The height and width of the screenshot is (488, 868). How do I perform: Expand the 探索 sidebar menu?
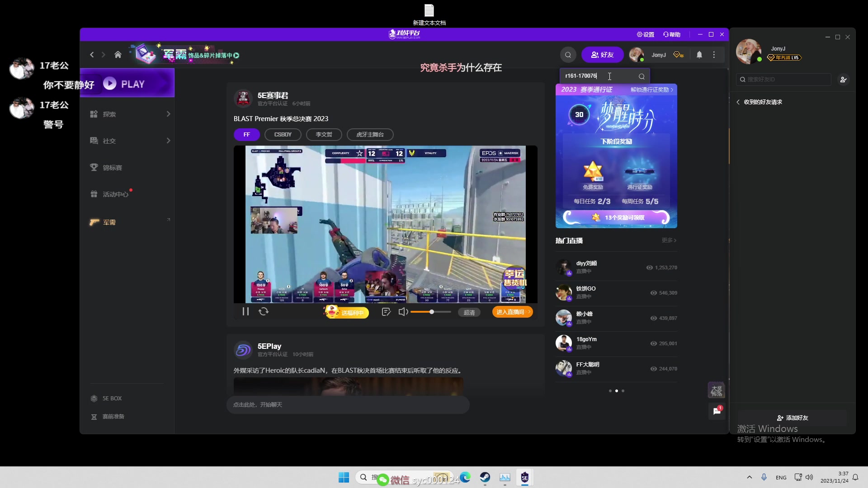[130, 114]
